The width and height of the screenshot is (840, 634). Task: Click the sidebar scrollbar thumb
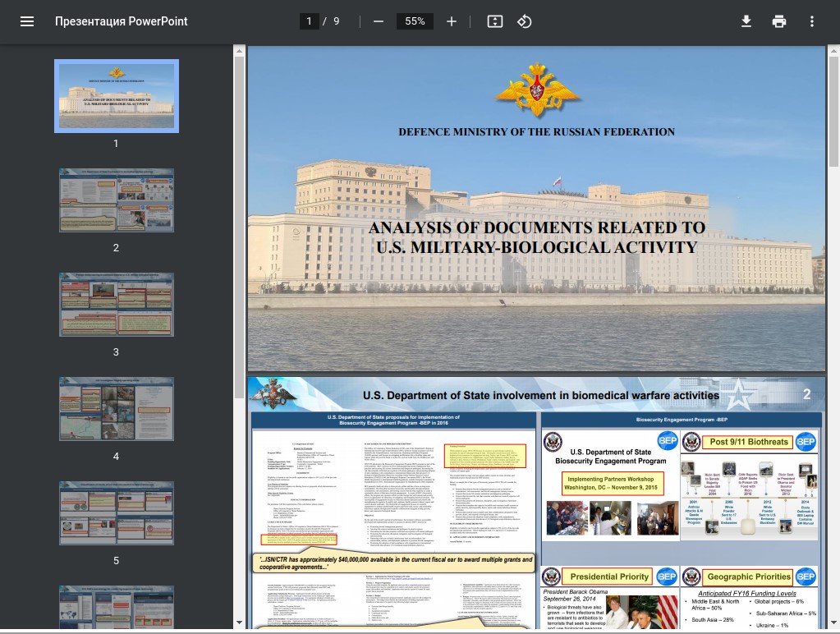tap(239, 227)
